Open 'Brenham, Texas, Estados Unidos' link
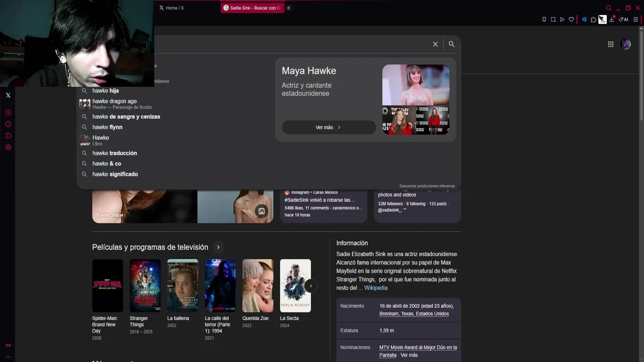 pyautogui.click(x=414, y=314)
